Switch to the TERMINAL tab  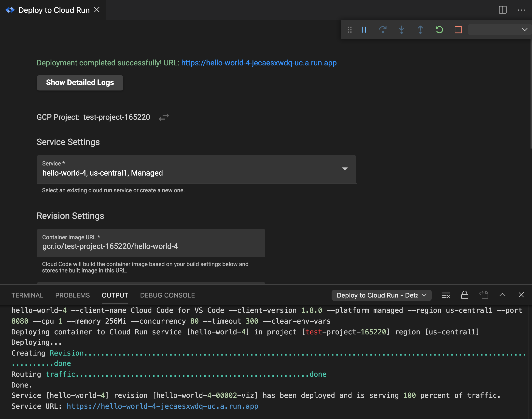click(27, 295)
